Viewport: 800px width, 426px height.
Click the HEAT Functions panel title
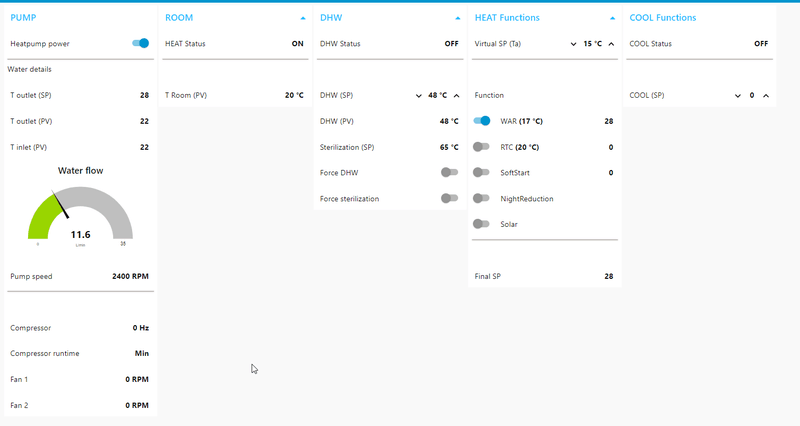[507, 17]
